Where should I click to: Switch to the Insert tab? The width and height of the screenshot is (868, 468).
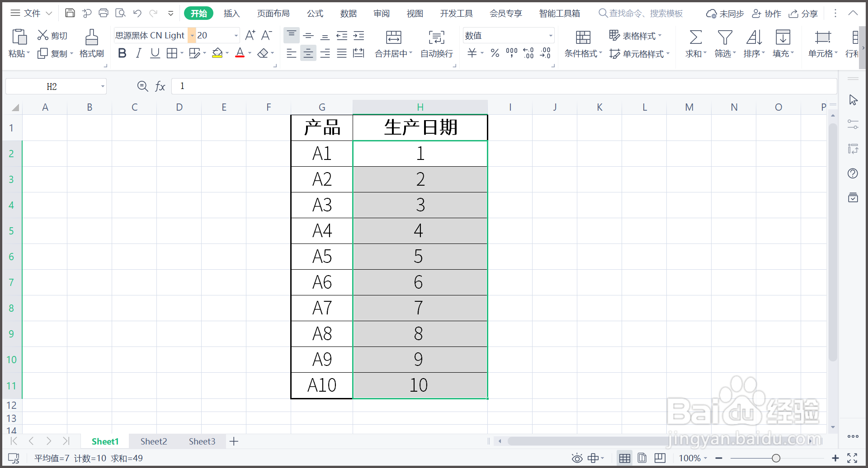pyautogui.click(x=231, y=14)
